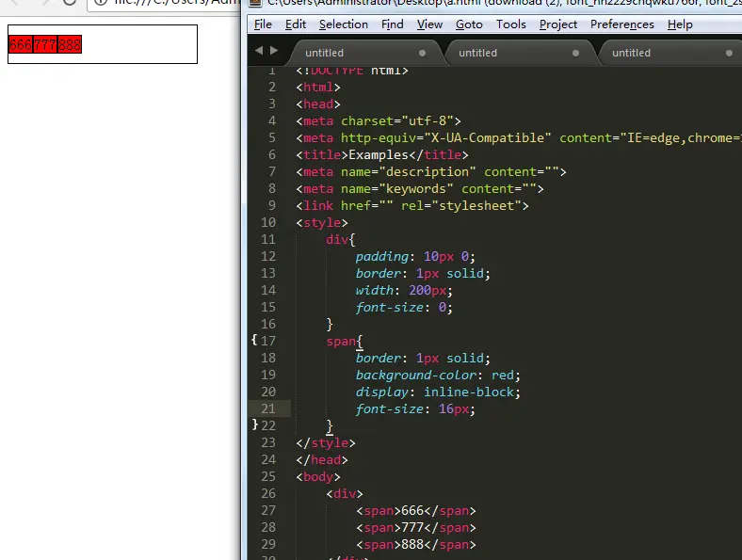The width and height of the screenshot is (742, 560).
Task: Click the link href rel="stylesheet" line
Action: (x=412, y=206)
